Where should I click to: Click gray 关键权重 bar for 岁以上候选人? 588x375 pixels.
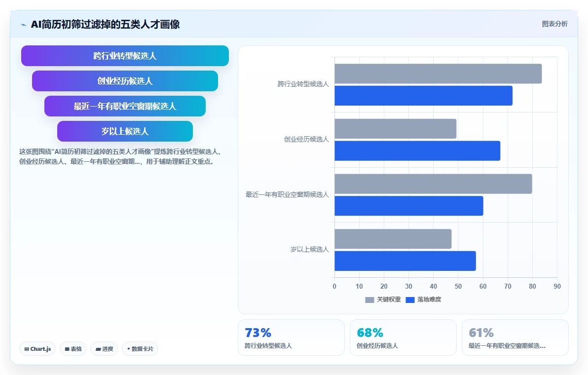click(393, 239)
